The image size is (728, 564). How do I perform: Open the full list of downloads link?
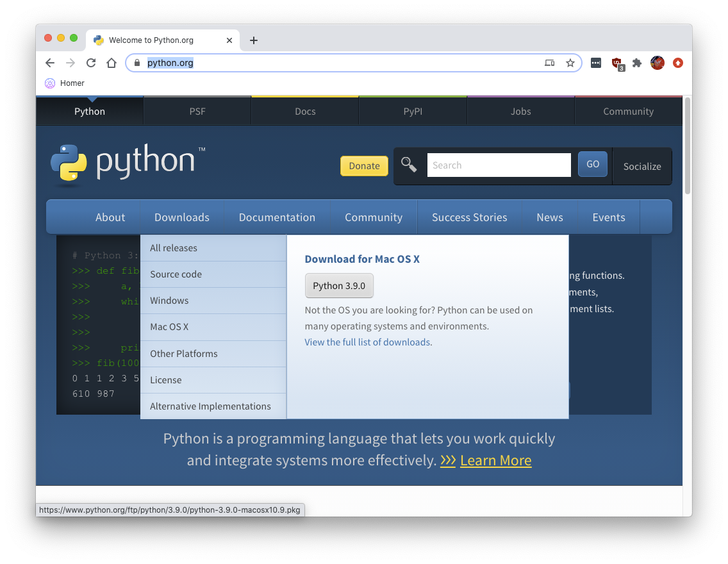pos(367,342)
